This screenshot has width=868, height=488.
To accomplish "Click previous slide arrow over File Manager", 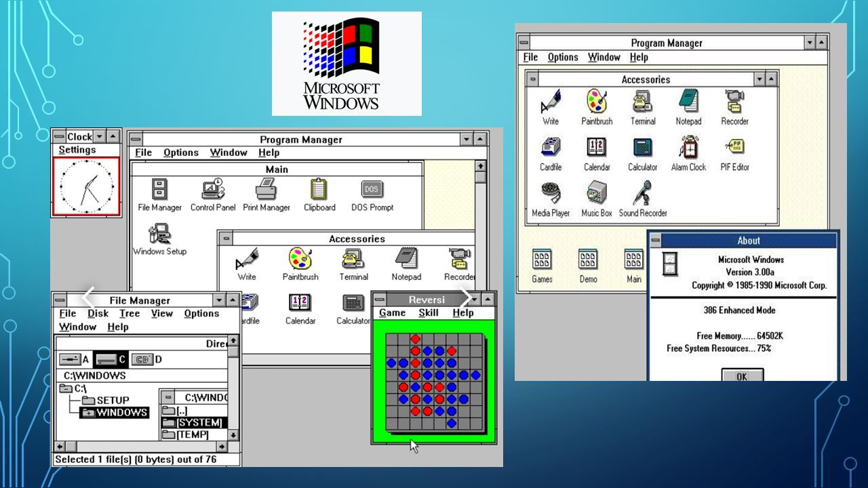I will click(87, 296).
